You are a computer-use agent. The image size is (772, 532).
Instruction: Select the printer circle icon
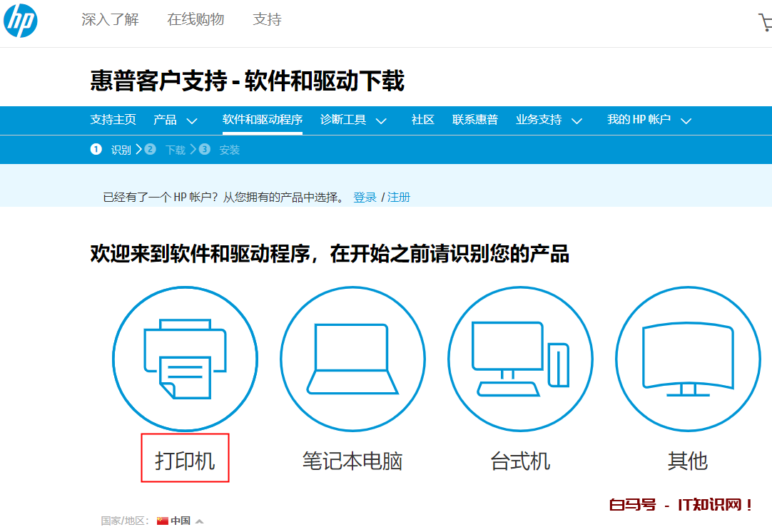(185, 359)
